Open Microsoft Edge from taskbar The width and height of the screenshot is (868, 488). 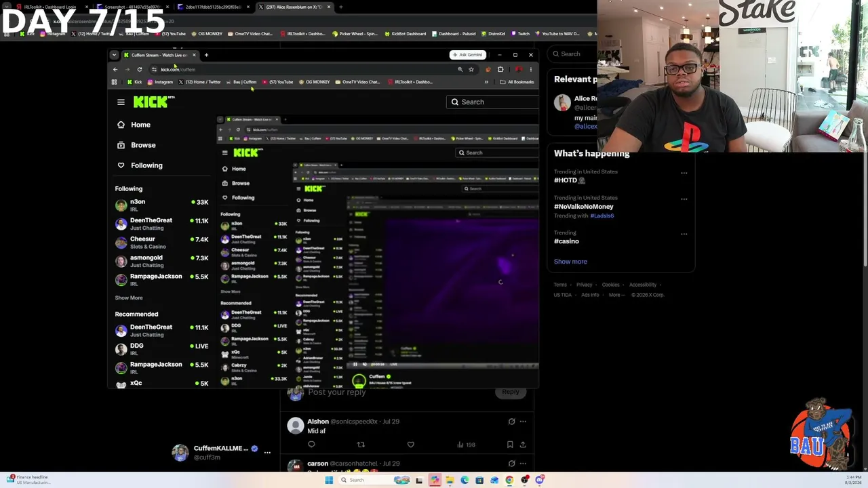465,480
